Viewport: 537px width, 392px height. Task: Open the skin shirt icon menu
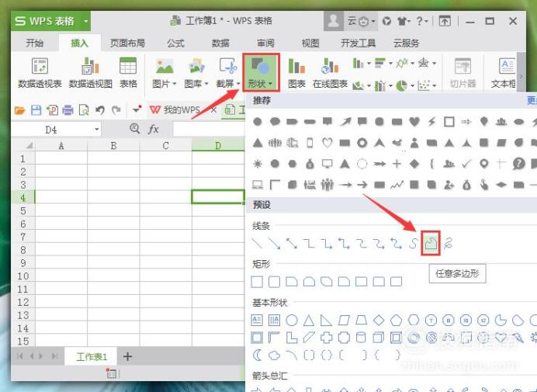404,21
